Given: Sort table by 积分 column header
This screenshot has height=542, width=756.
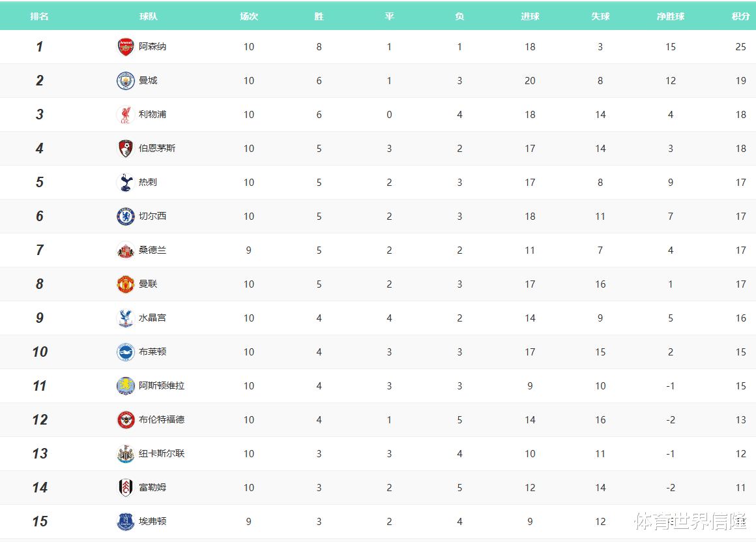Looking at the screenshot, I should tap(740, 16).
